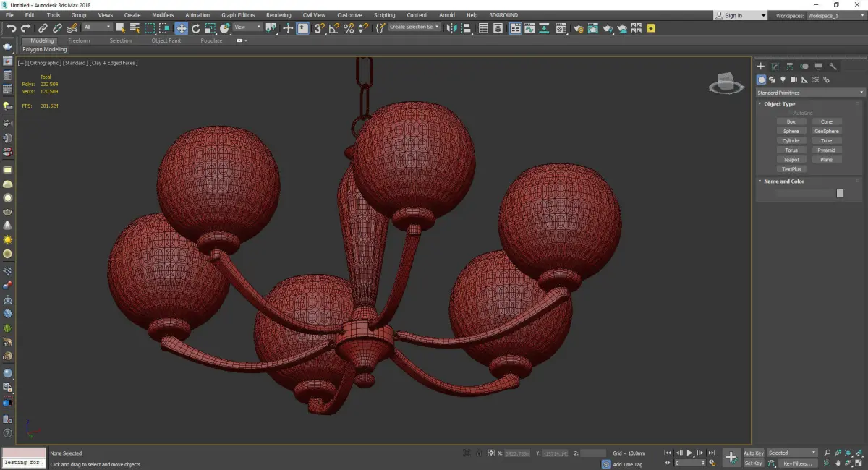Open the Modify panel tab icon
The height and width of the screenshot is (470, 868).
pos(775,67)
